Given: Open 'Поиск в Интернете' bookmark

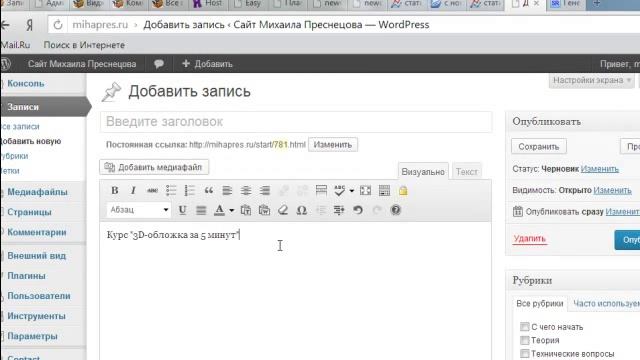Looking at the screenshot, I should [x=84, y=45].
